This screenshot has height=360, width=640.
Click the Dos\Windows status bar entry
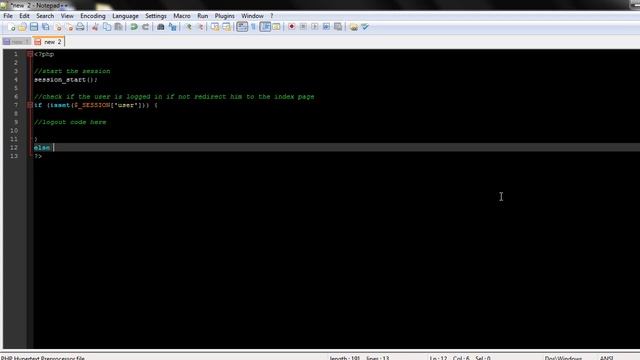[563, 358]
